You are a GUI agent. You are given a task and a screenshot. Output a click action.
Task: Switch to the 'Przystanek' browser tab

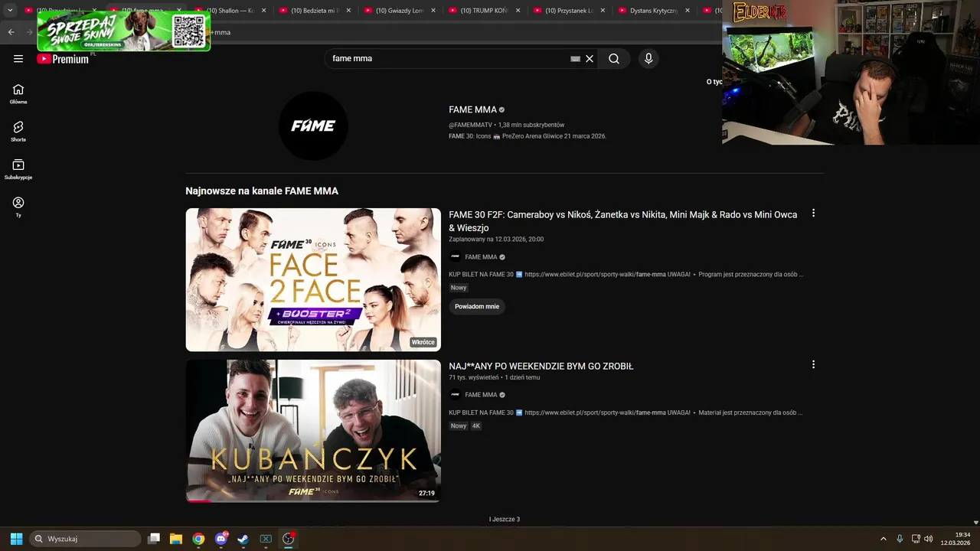tap(568, 11)
